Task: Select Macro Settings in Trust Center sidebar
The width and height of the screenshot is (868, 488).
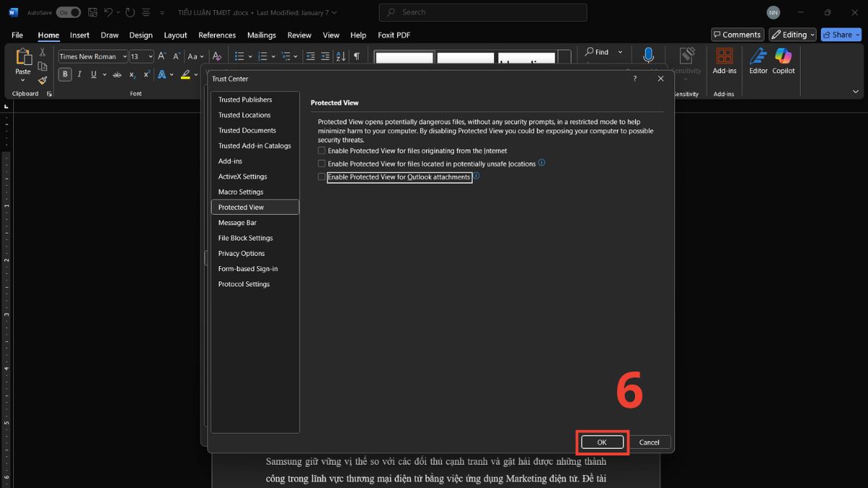Action: [240, 192]
